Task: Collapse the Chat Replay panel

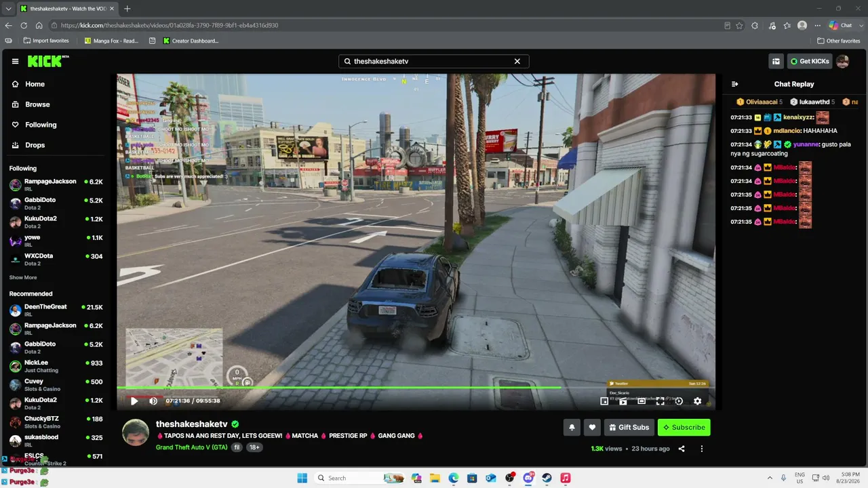Action: click(x=734, y=84)
